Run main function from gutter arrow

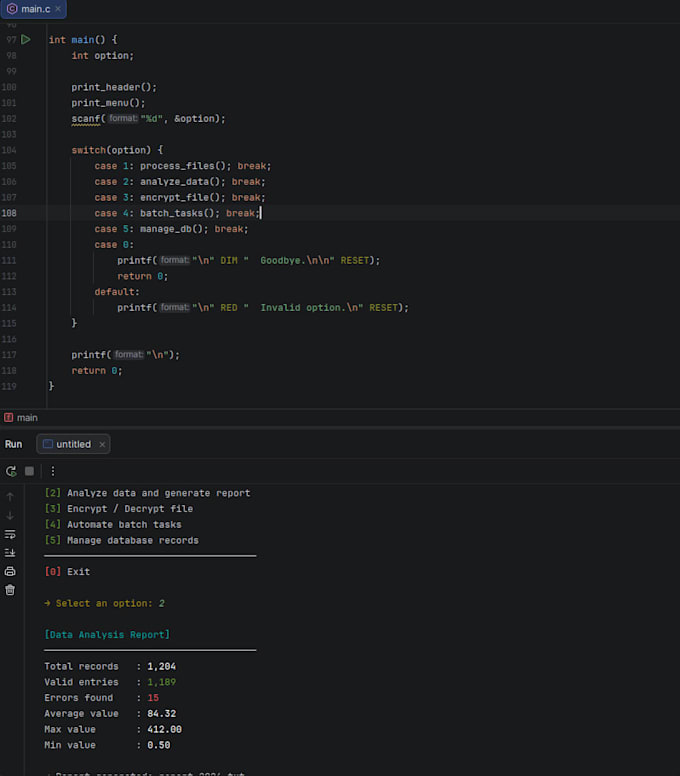26,40
